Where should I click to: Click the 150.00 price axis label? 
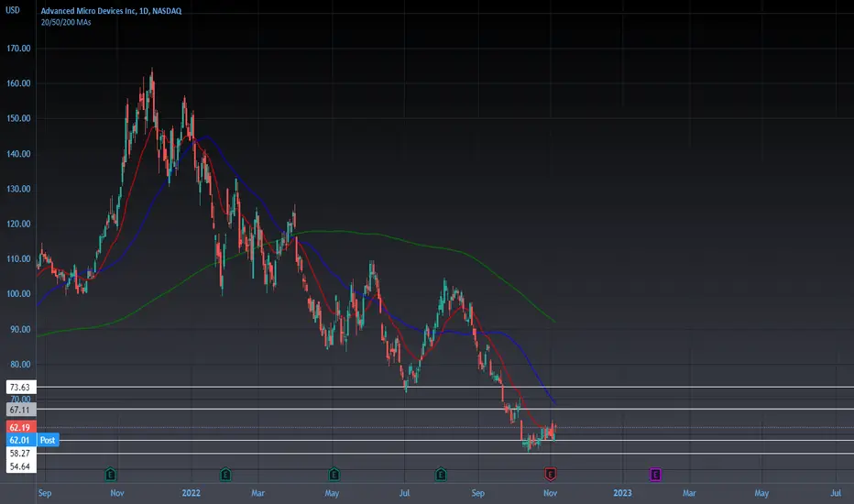click(18, 118)
